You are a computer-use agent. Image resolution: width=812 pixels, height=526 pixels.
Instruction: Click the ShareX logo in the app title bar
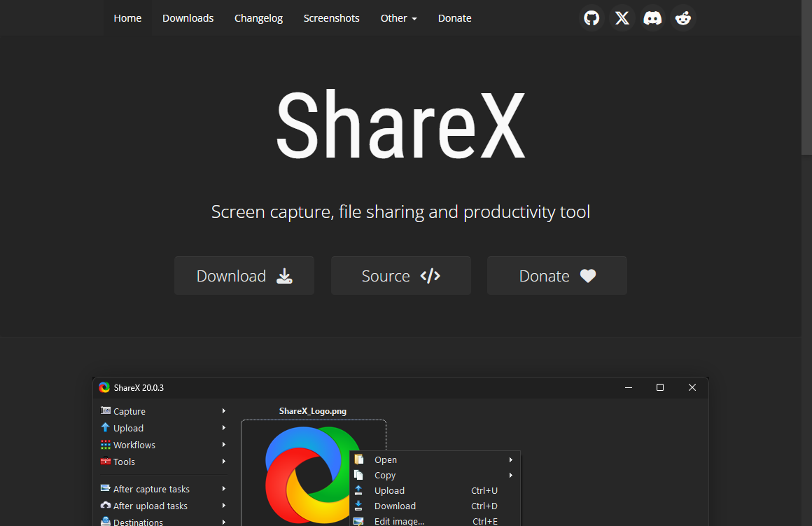(x=104, y=387)
